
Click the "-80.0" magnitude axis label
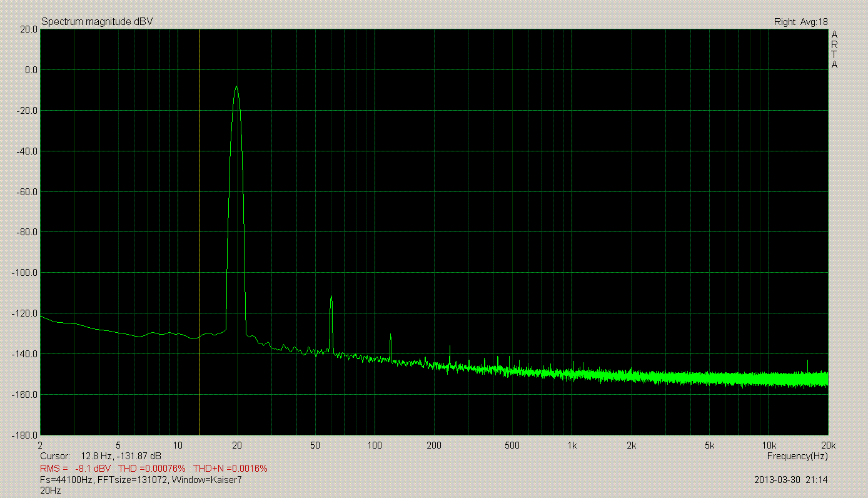click(27, 232)
